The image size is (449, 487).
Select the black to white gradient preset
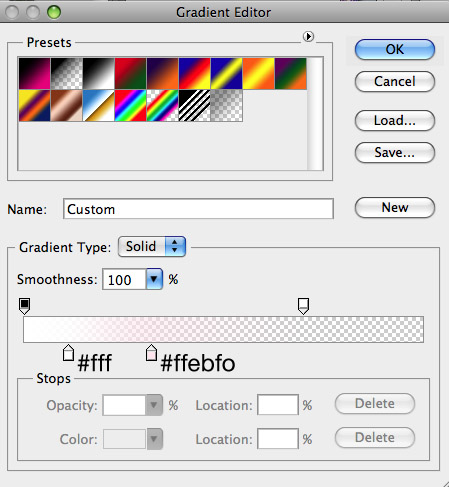99,74
